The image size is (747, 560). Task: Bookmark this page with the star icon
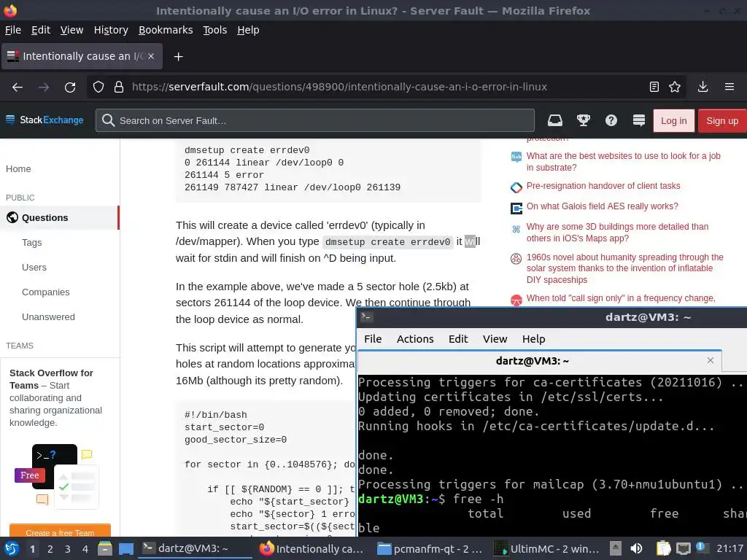click(675, 87)
